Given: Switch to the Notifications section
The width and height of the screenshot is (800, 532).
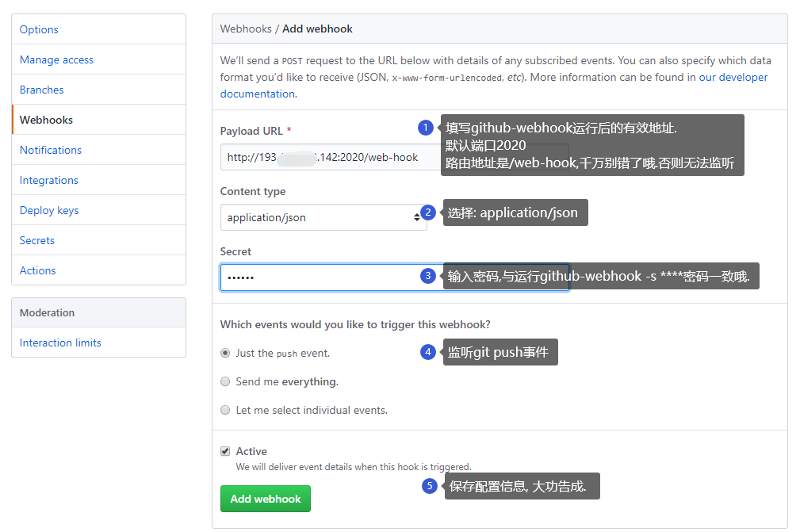Looking at the screenshot, I should [50, 149].
